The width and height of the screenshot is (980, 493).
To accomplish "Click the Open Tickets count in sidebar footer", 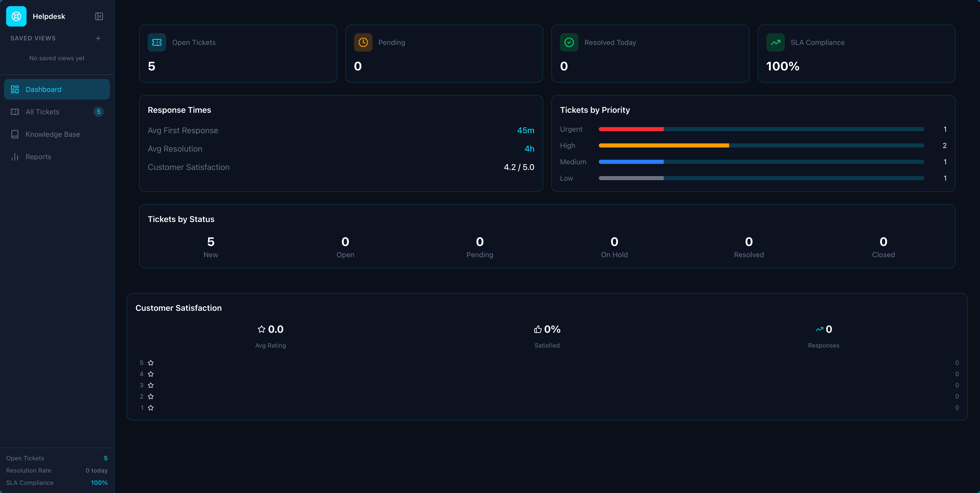I will (x=105, y=458).
